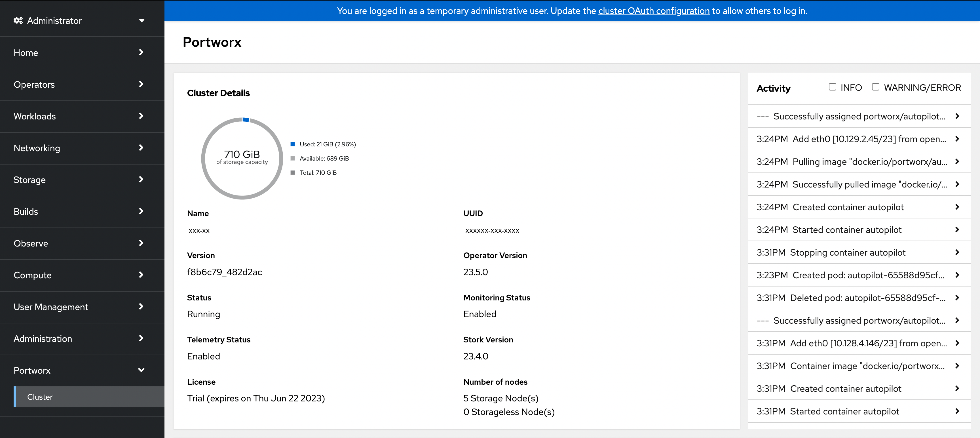This screenshot has height=438, width=980.
Task: Click arrow beside 'Stopping container autopilot' entry
Action: (957, 252)
